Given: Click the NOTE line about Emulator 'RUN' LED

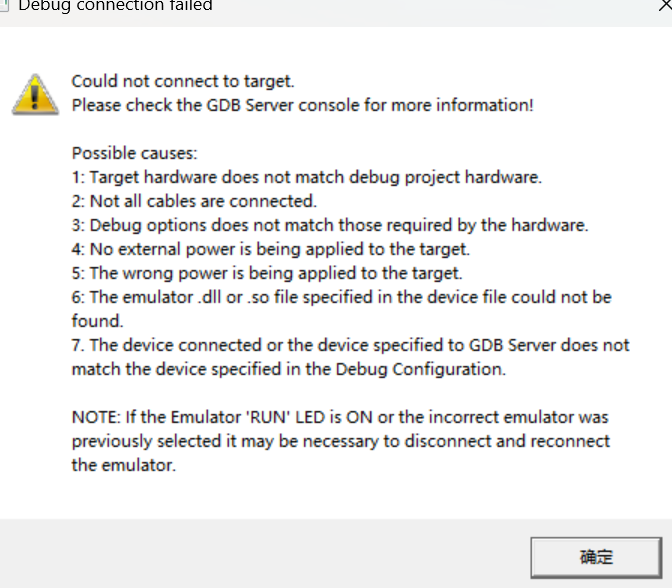Looking at the screenshot, I should click(x=340, y=417).
